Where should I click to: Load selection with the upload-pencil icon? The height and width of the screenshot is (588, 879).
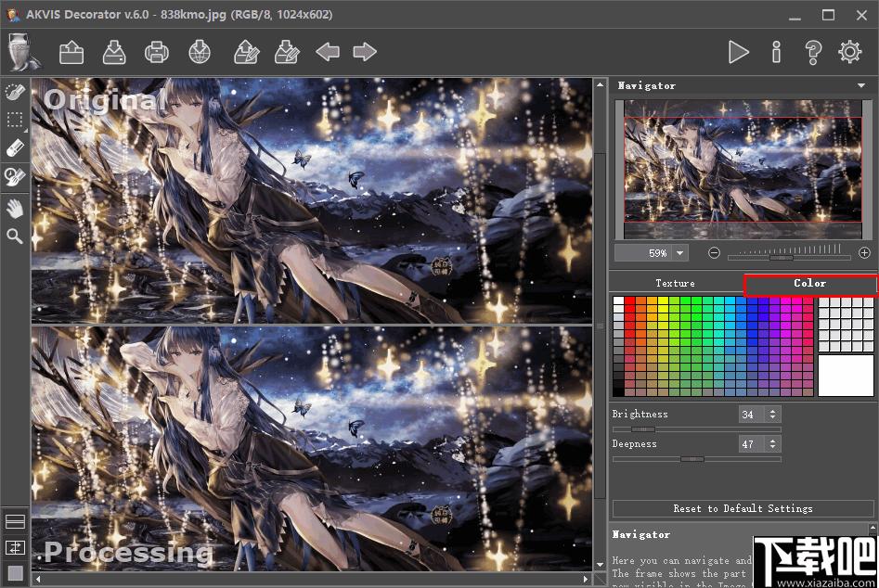pyautogui.click(x=246, y=52)
